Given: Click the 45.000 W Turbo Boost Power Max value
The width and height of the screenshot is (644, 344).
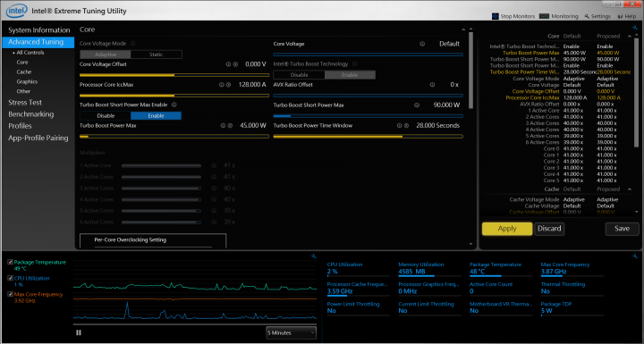Looking at the screenshot, I should click(x=252, y=126).
